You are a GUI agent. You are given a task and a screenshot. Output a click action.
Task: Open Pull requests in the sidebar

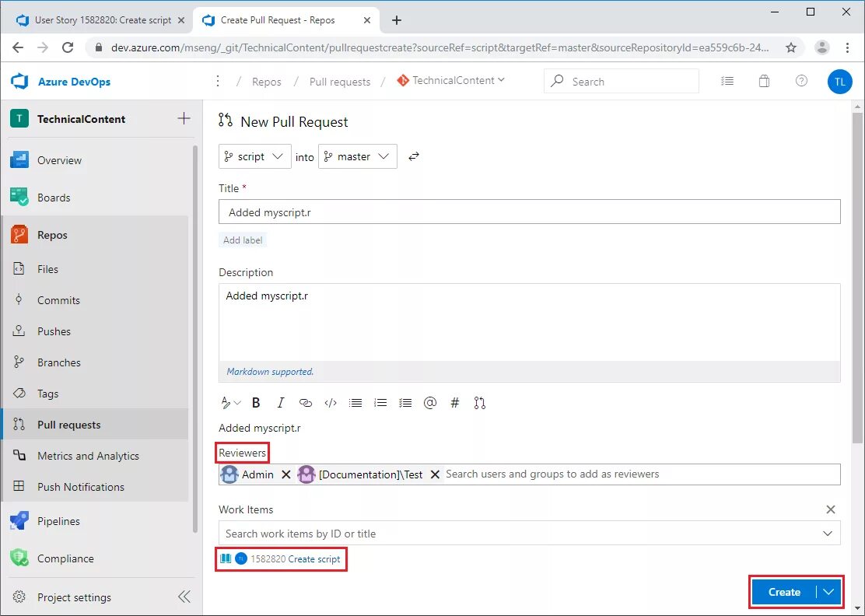tap(95, 424)
